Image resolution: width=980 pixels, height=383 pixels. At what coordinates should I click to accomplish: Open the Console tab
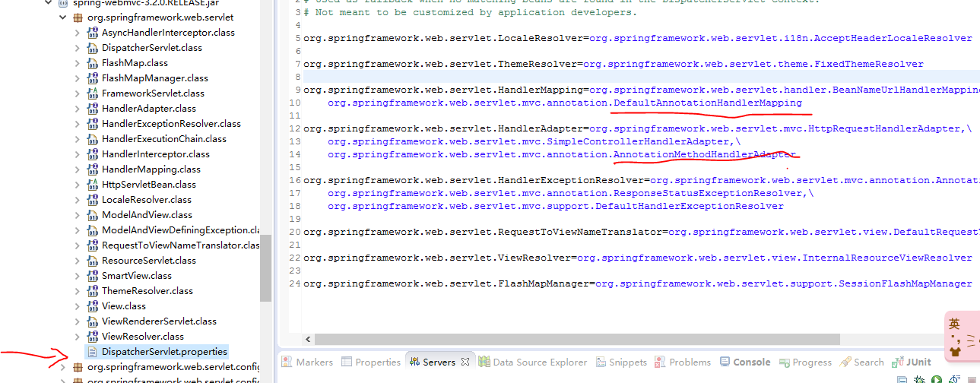[x=744, y=362]
